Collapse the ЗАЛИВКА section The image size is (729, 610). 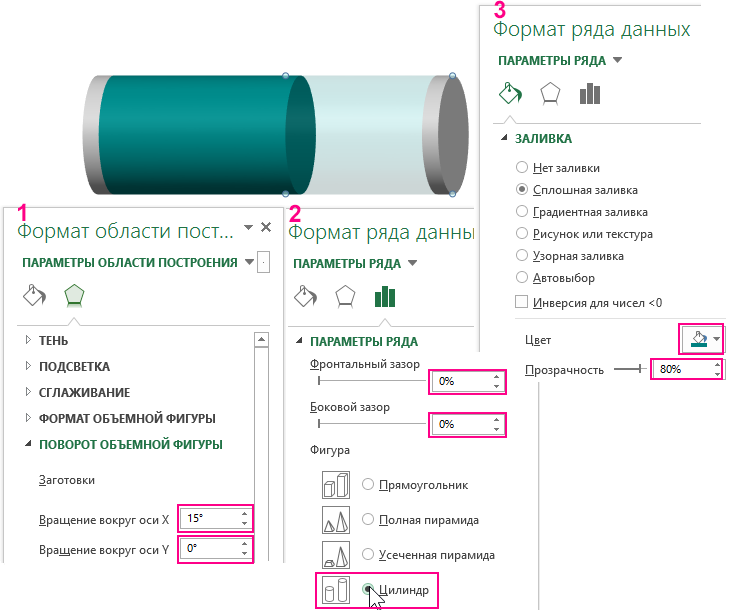(504, 138)
